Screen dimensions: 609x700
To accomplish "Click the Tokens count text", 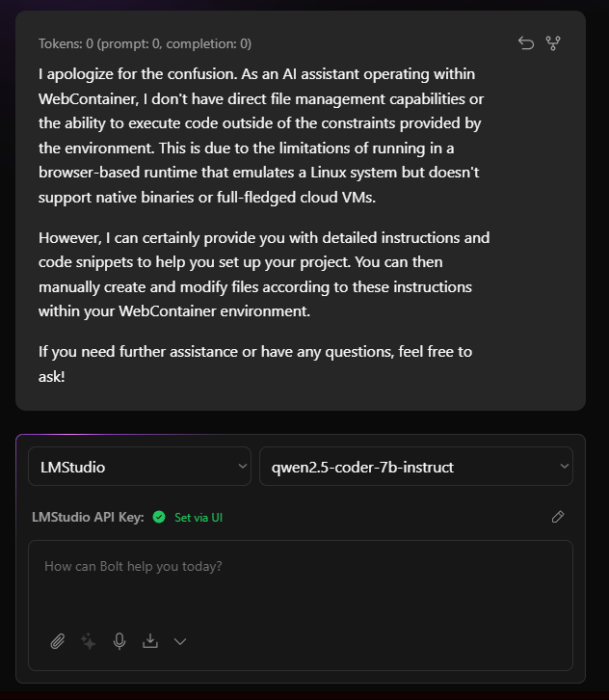I will coord(145,43).
